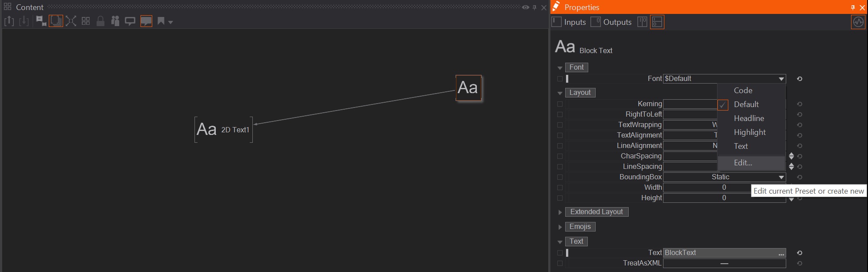Click the fit-to-view arrows icon
Screen dimensions: 868x272
[71, 21]
